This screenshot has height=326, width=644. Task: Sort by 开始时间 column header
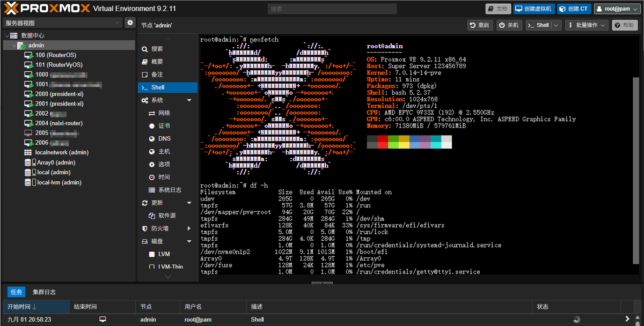click(x=35, y=307)
